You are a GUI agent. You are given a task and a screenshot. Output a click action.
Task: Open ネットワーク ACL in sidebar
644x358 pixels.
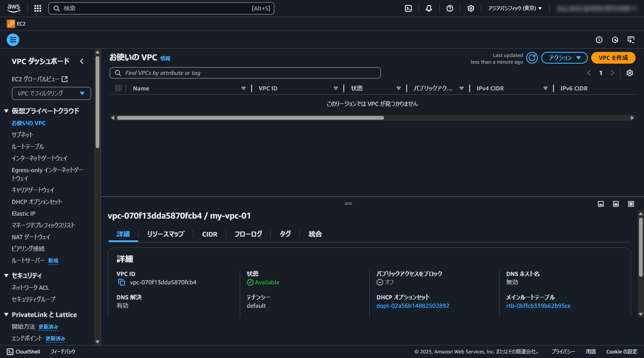tap(31, 288)
